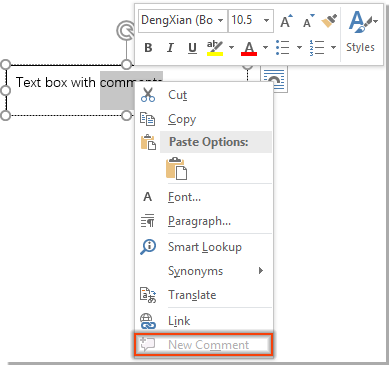Toggle Italic formatting in mini toolbar
Image resolution: width=389 pixels, height=365 pixels.
170,48
